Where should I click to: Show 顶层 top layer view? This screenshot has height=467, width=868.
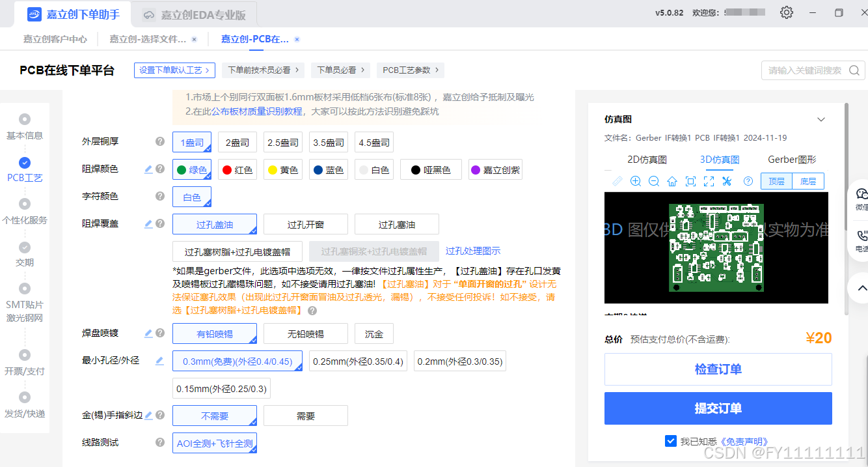tap(777, 181)
